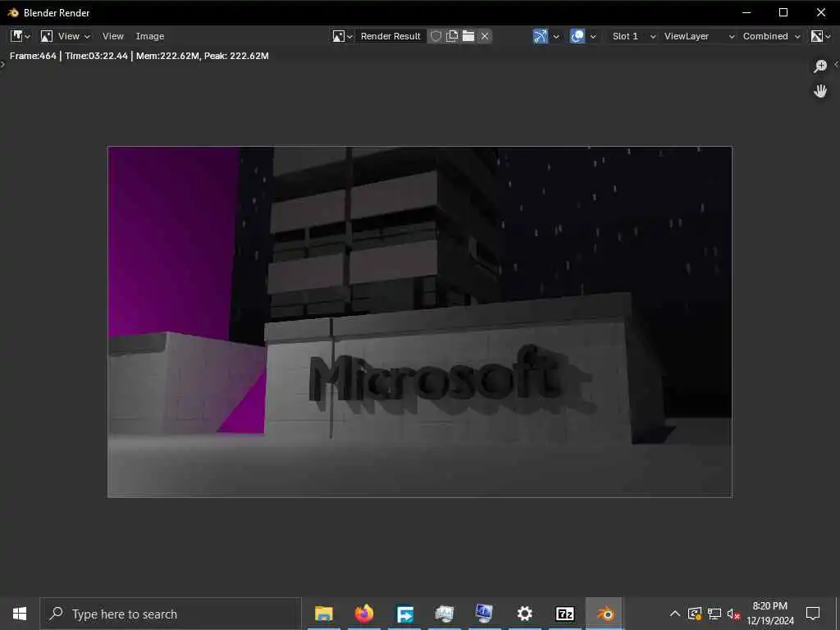Open display channels dropdown
840x630 pixels.
pyautogui.click(x=820, y=36)
